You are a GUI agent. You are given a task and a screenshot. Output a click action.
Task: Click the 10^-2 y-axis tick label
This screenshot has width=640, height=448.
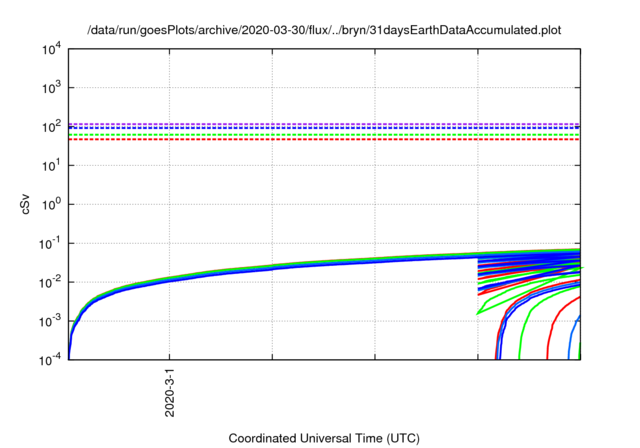click(51, 282)
